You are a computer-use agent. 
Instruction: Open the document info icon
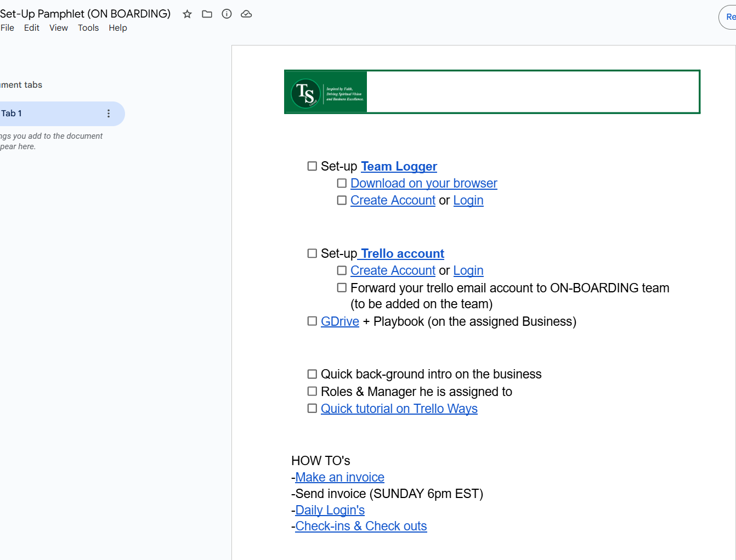point(227,14)
